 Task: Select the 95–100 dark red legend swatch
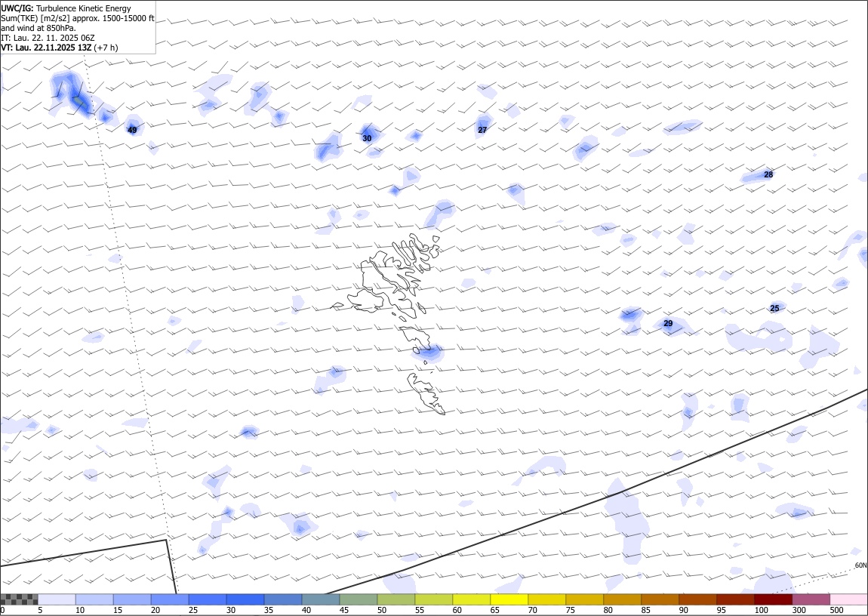point(734,599)
